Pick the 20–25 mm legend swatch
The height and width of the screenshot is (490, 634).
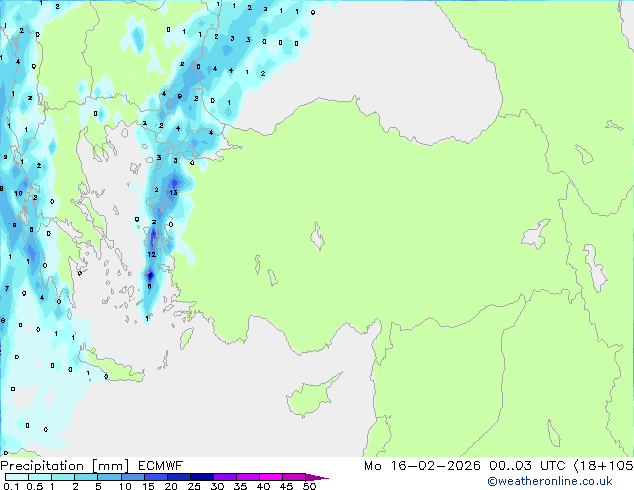[x=178, y=477]
